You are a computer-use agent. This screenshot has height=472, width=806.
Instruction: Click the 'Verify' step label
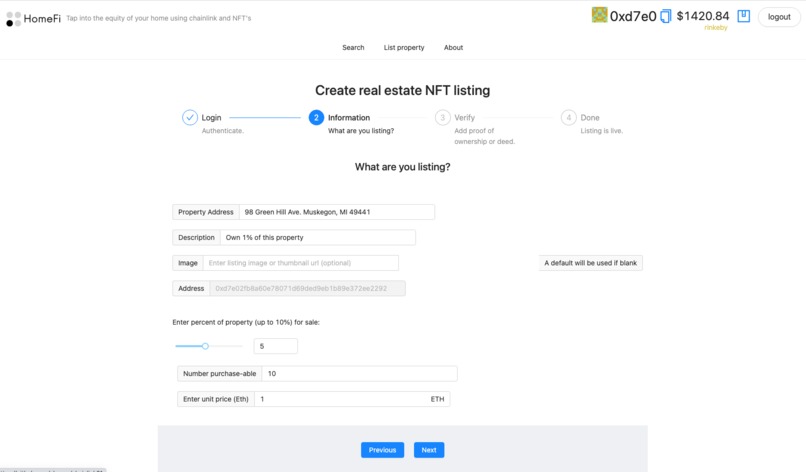point(465,118)
